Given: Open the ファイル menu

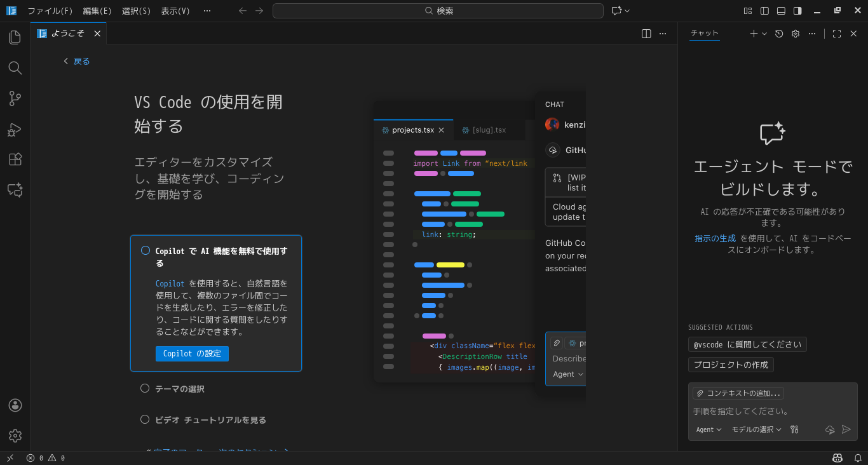Looking at the screenshot, I should [50, 10].
